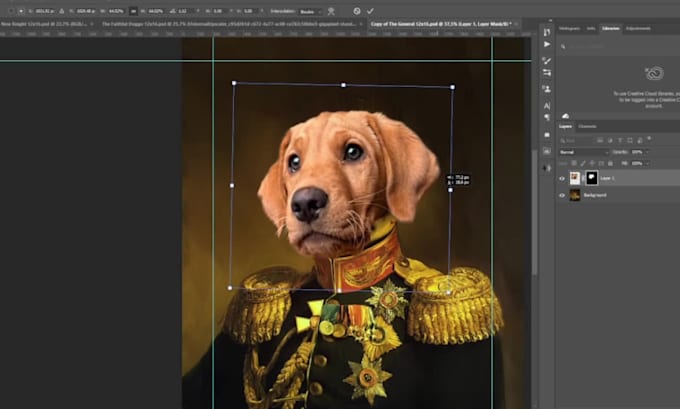Toggle the reference point checkbox
Viewport: 680px width, 409px height.
point(10,11)
